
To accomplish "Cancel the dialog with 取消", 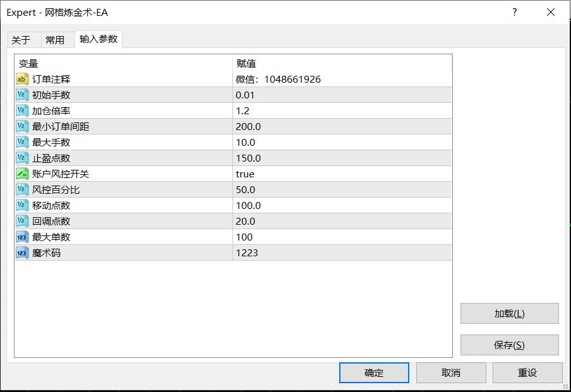I will (451, 373).
